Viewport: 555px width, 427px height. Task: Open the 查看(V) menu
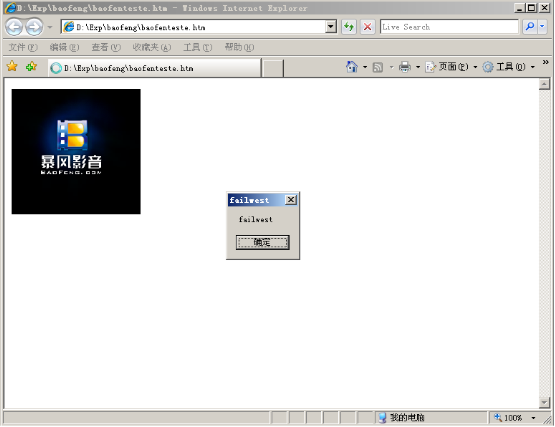[106, 47]
